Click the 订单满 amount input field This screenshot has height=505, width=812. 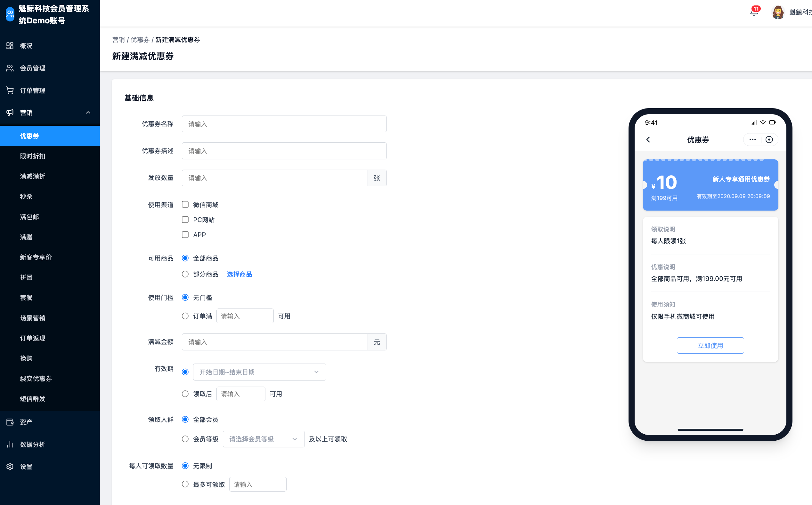pyautogui.click(x=245, y=316)
